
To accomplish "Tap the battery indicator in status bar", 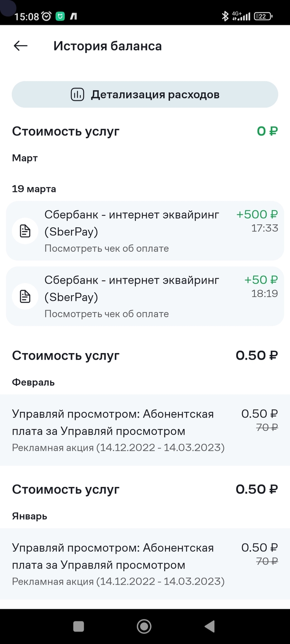I will (x=263, y=17).
